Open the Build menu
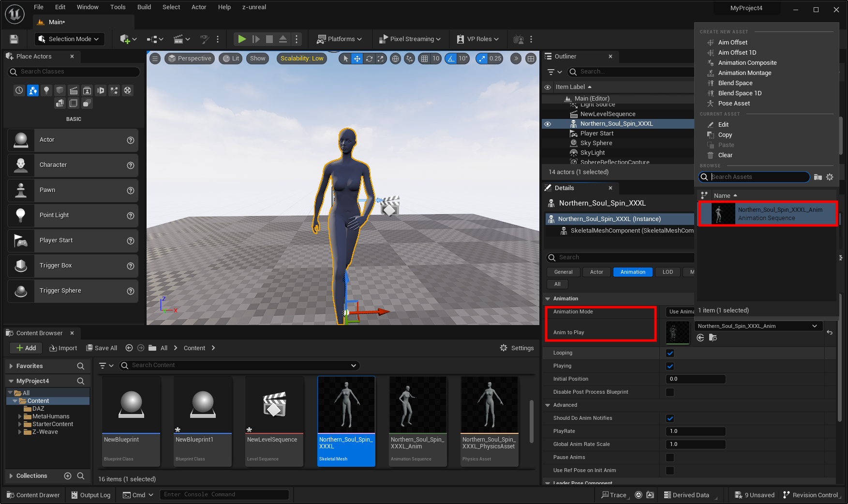 point(144,7)
